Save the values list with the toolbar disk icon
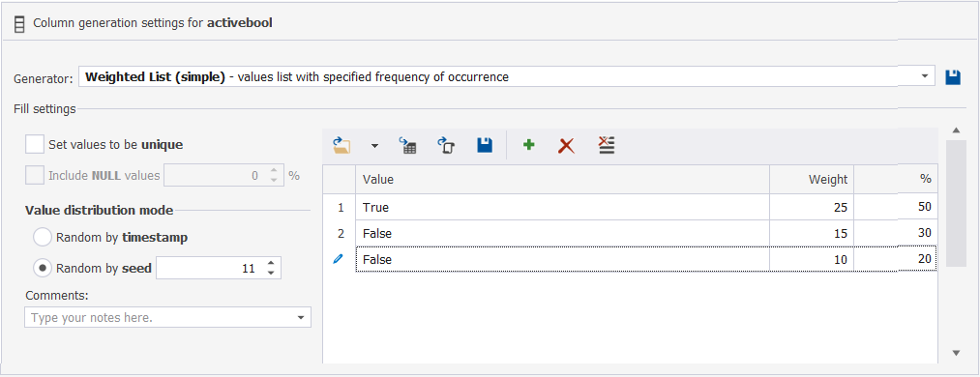Screen dimensions: 980x377 [x=485, y=145]
